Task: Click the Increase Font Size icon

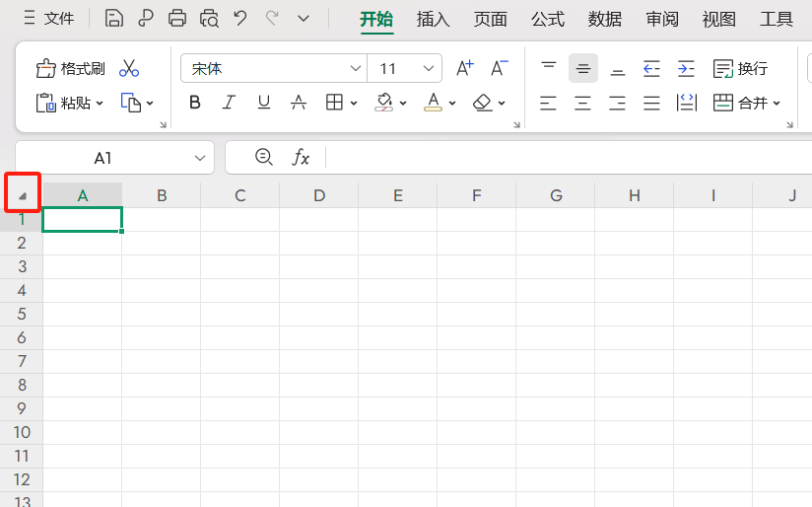Action: point(464,68)
